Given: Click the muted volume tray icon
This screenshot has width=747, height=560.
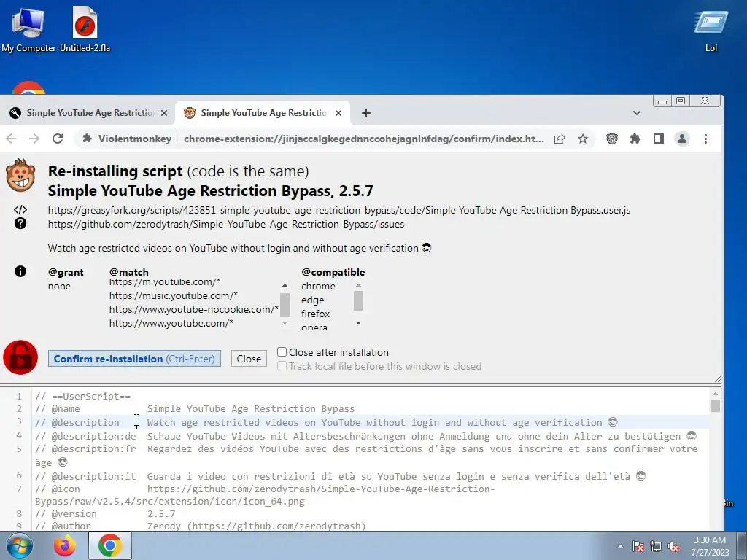Looking at the screenshot, I should (x=673, y=546).
